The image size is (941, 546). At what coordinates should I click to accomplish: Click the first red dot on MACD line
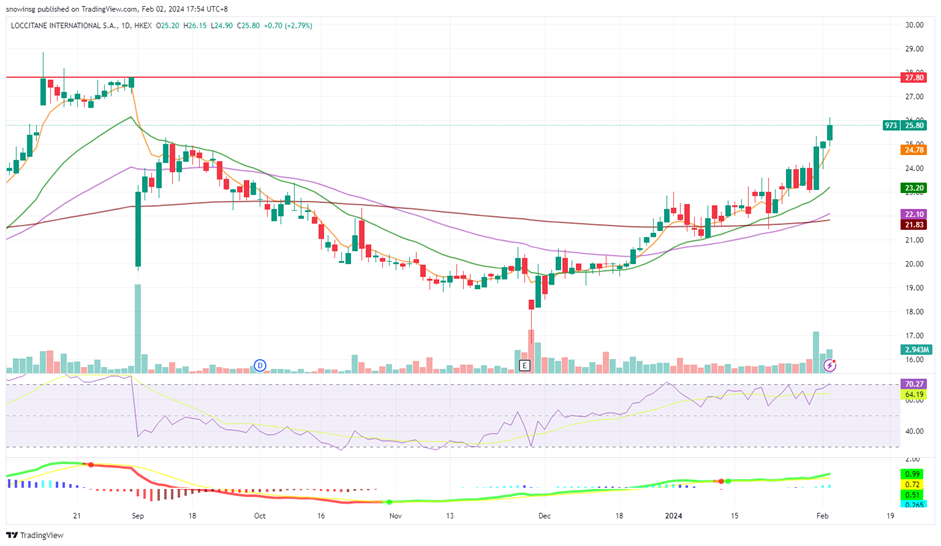(91, 465)
